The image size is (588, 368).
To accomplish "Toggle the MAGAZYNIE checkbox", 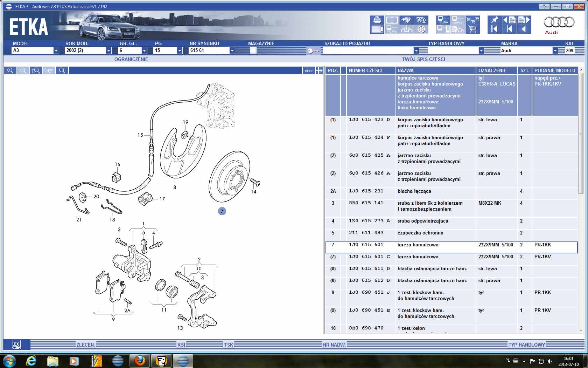I will 253,50.
